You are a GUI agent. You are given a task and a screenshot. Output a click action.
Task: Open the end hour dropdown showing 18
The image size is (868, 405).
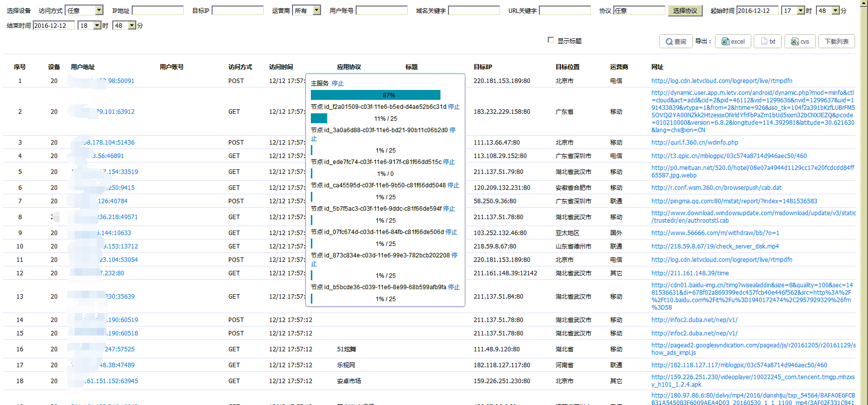click(97, 25)
